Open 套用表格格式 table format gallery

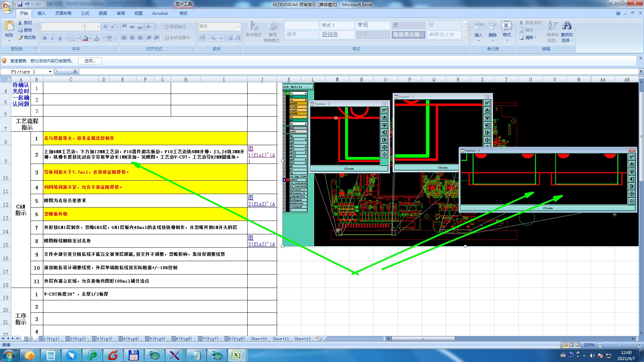point(272,31)
